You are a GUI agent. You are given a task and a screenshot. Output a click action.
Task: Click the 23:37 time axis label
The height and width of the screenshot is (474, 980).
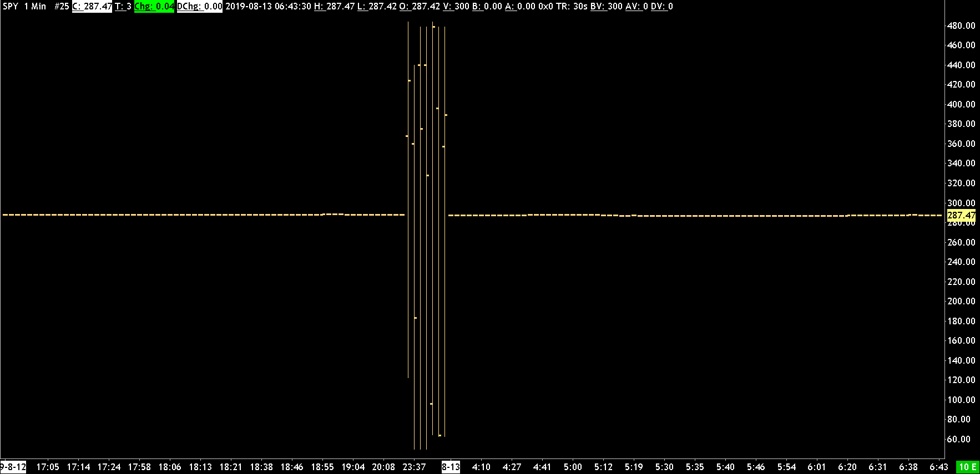(414, 467)
